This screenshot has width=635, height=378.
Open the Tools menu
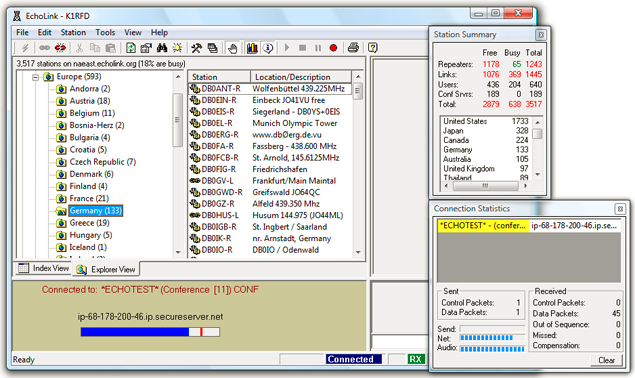point(105,32)
